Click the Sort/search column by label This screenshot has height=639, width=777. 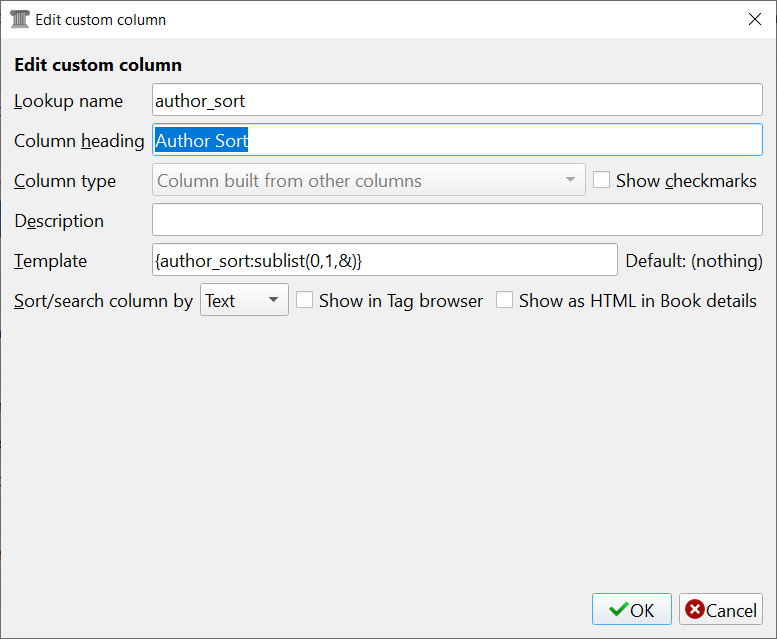103,301
